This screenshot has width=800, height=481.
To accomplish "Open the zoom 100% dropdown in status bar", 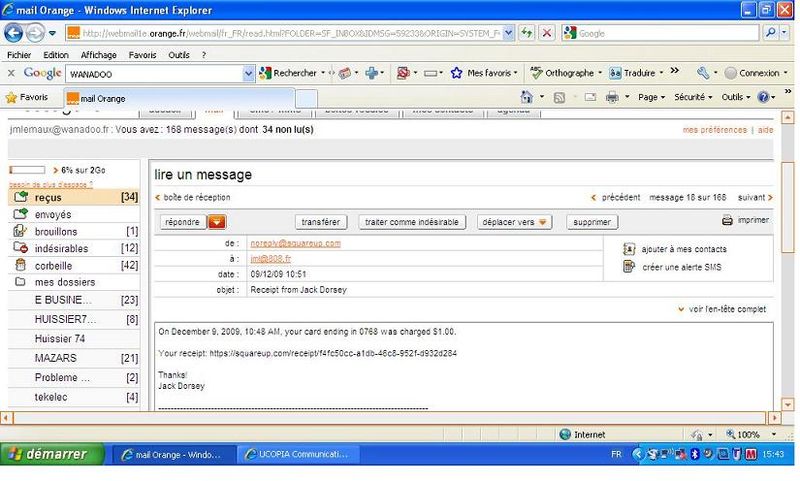I will click(x=774, y=435).
